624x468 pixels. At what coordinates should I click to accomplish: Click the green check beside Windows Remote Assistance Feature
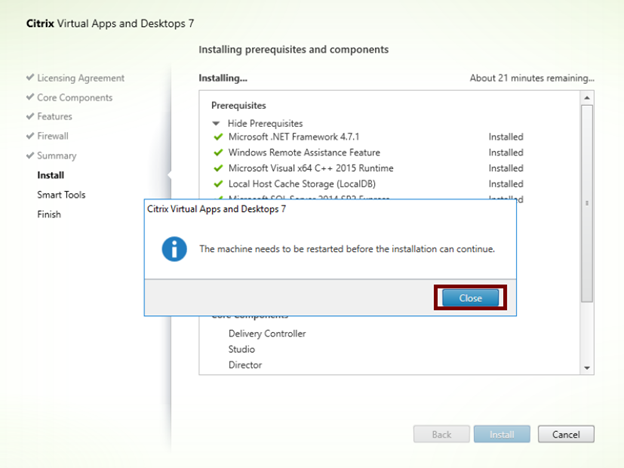tap(218, 152)
